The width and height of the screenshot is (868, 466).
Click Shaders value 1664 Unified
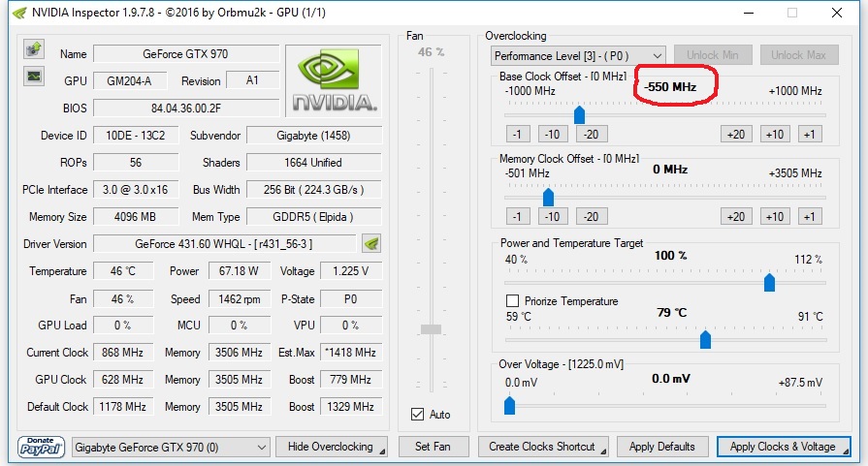click(314, 163)
